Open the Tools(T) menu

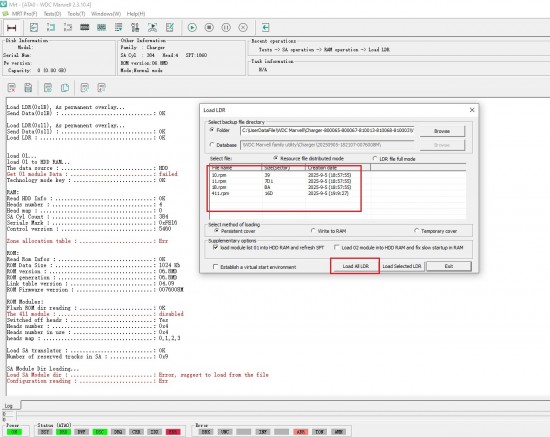76,14
